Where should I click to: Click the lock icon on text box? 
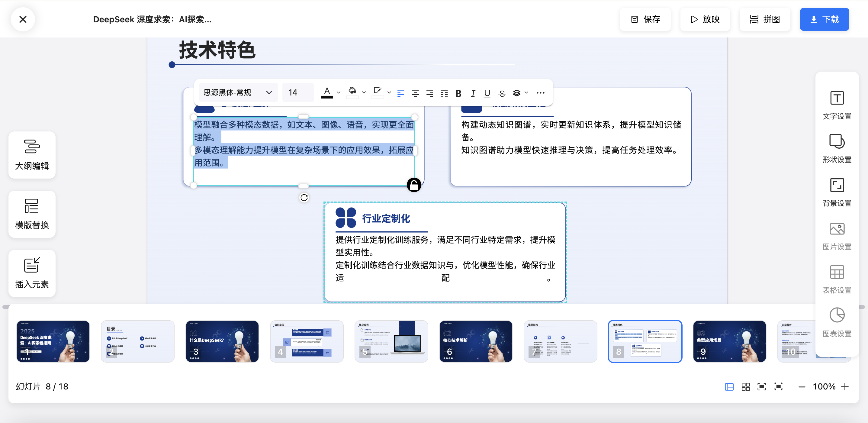414,185
